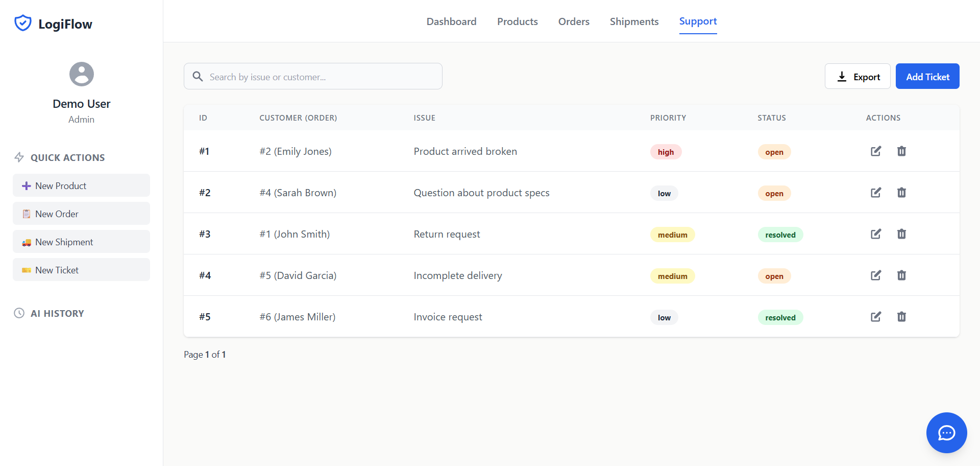980x466 pixels.
Task: Open the edit icon for Return request ticket
Action: (x=875, y=234)
